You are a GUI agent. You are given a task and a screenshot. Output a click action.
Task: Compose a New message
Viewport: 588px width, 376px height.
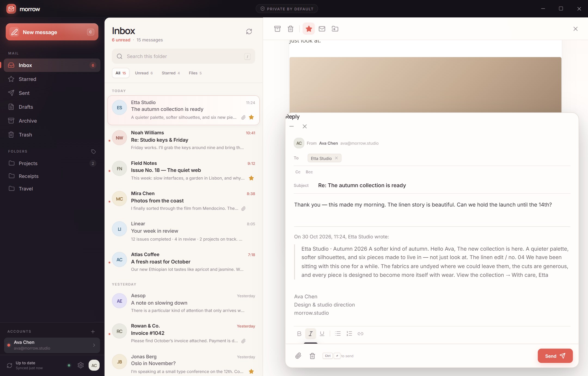[52, 32]
